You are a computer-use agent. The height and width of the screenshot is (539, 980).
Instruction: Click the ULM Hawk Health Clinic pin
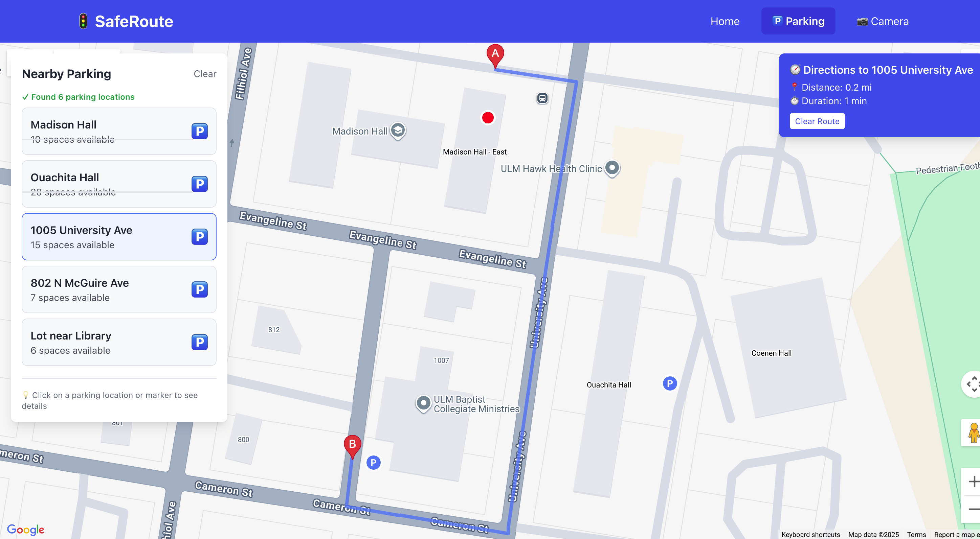[612, 168]
